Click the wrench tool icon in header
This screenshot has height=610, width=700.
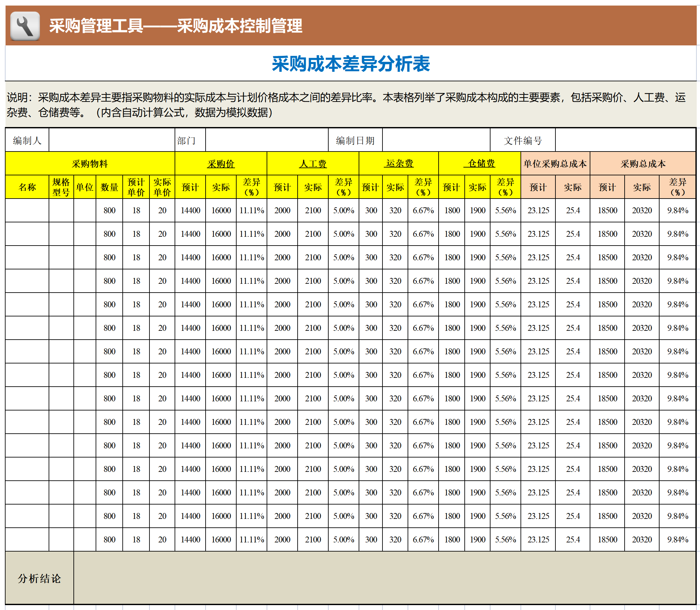(25, 26)
